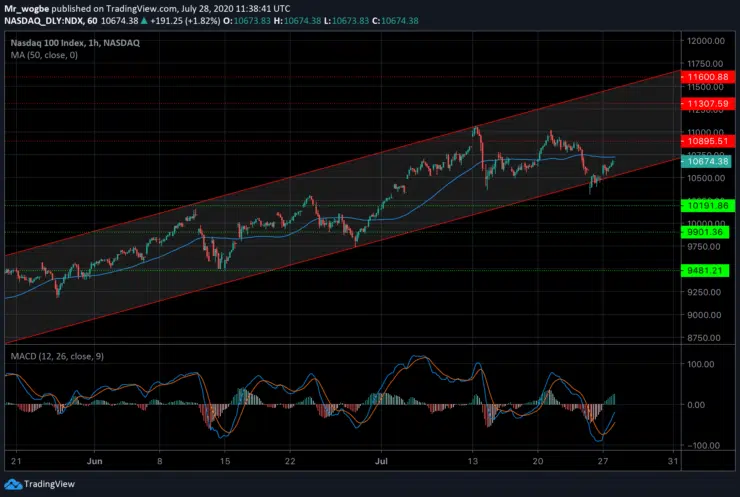Click the Jul label on time axis

(382, 462)
